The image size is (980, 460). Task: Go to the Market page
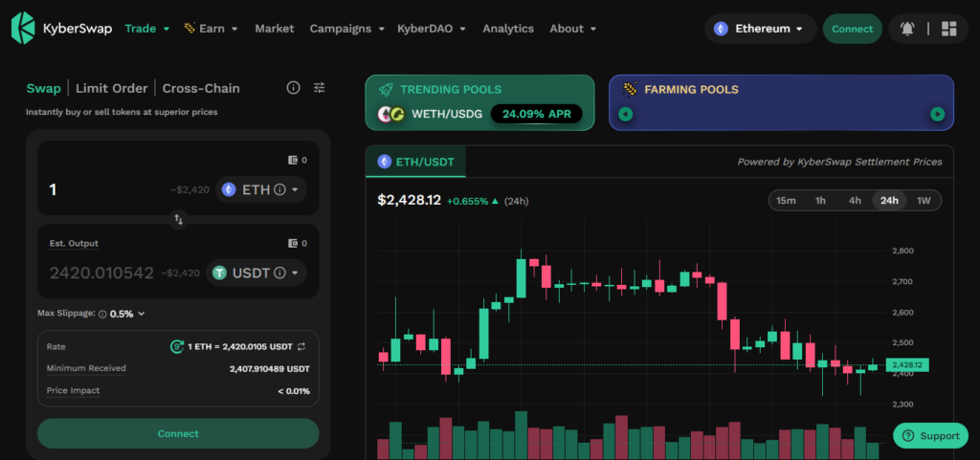pyautogui.click(x=275, y=29)
